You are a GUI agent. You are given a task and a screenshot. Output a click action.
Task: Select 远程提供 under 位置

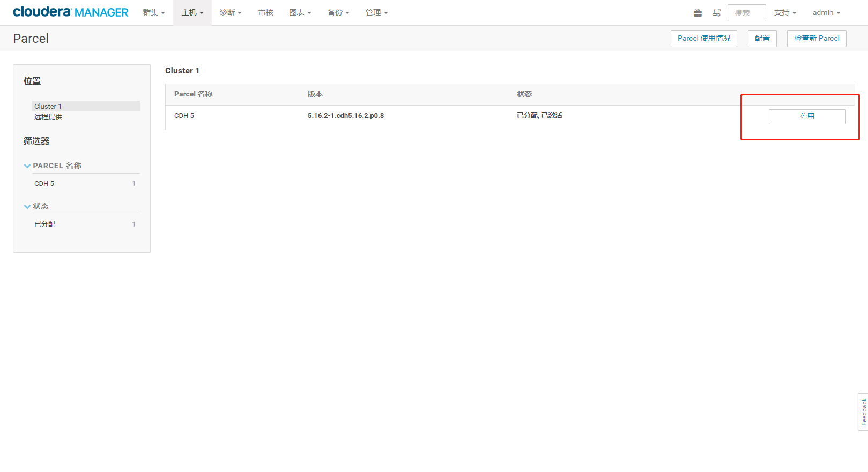pos(48,117)
